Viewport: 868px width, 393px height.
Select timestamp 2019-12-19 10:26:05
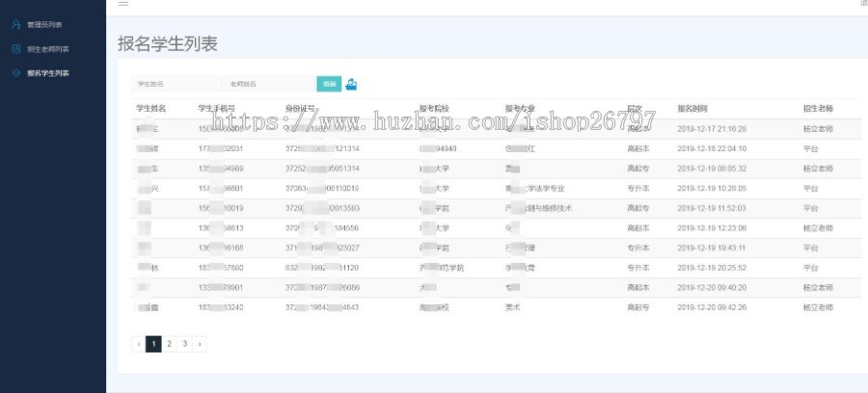[x=712, y=189]
